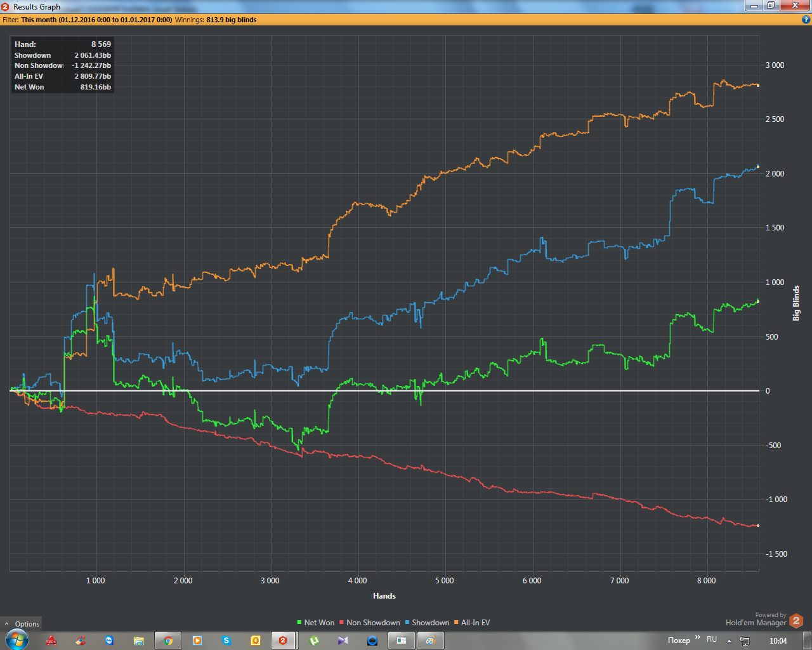Open Windows Explorer folder in the taskbar
Viewport: 812px width, 650px height.
139,640
